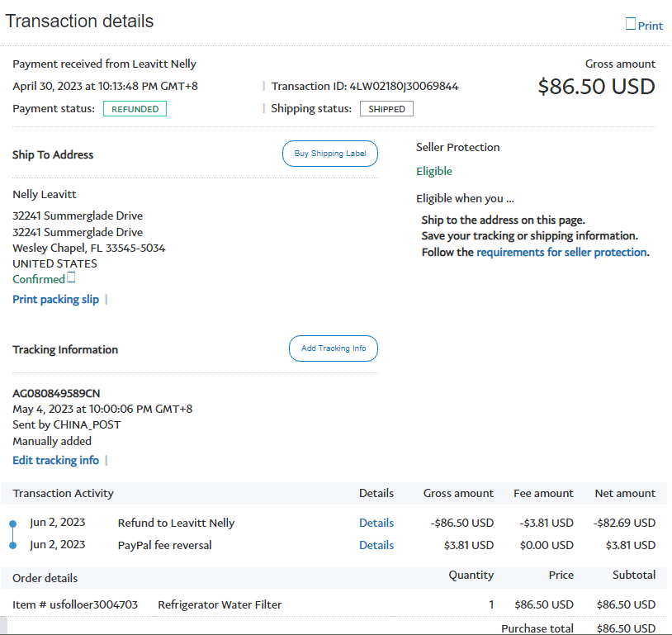This screenshot has width=672, height=635.
Task: Click item number usfolloer3004703
Action: point(75,604)
